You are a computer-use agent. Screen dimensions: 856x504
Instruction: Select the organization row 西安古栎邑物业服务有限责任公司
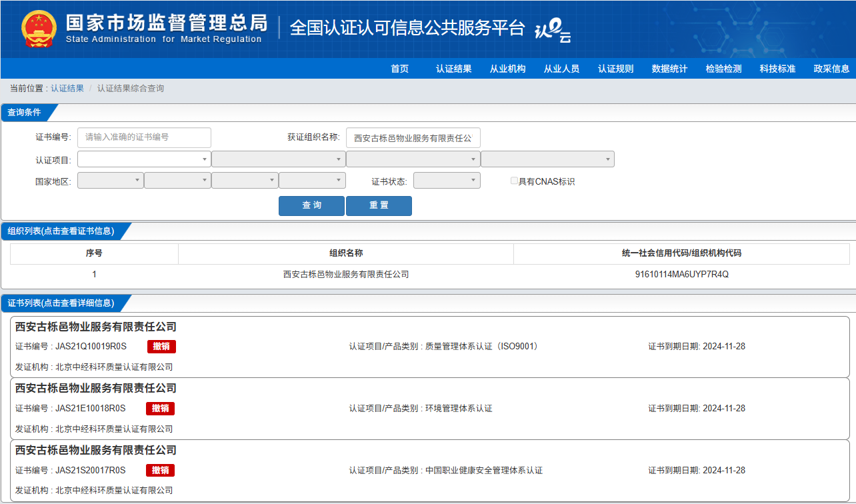click(346, 274)
